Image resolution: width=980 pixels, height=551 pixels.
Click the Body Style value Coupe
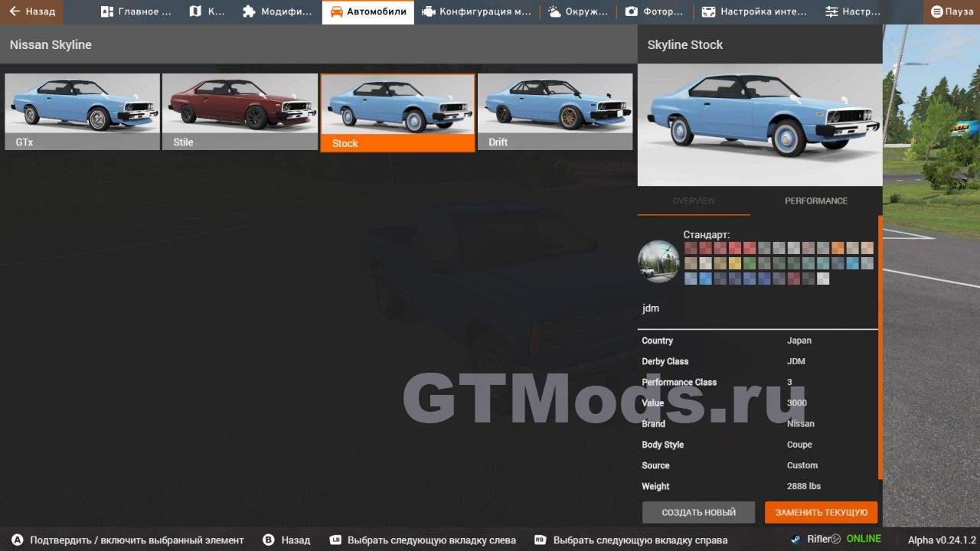pos(799,445)
